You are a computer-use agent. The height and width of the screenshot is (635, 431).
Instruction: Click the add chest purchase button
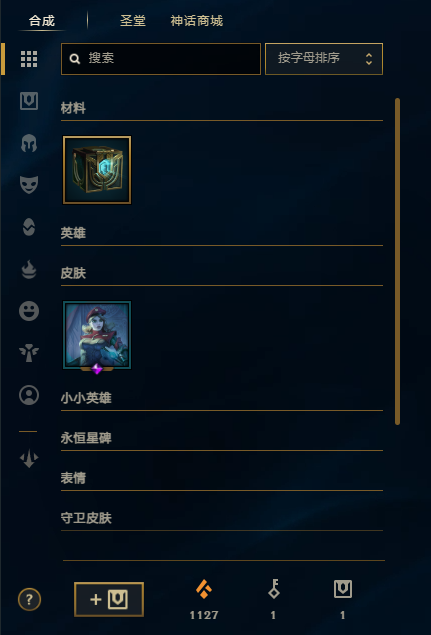(109, 599)
